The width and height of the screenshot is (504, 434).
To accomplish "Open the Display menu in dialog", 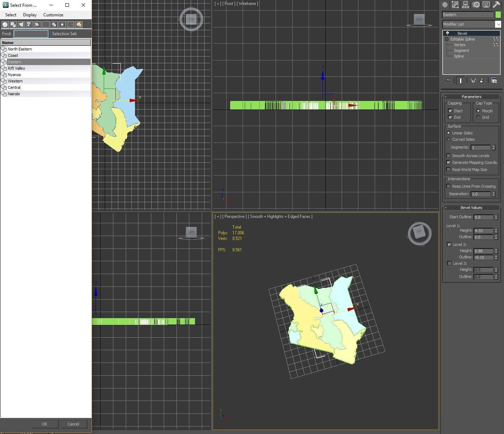I will [x=30, y=15].
